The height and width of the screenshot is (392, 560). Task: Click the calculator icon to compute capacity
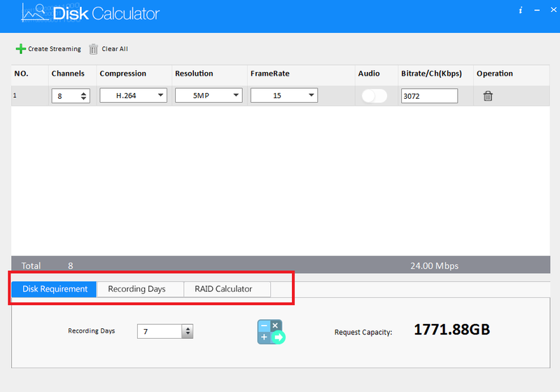(x=271, y=332)
